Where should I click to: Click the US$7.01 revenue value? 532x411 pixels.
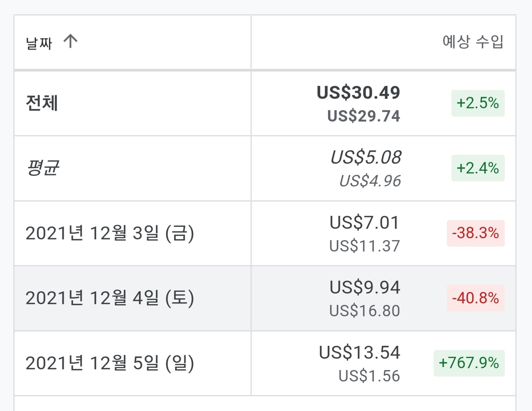(364, 222)
